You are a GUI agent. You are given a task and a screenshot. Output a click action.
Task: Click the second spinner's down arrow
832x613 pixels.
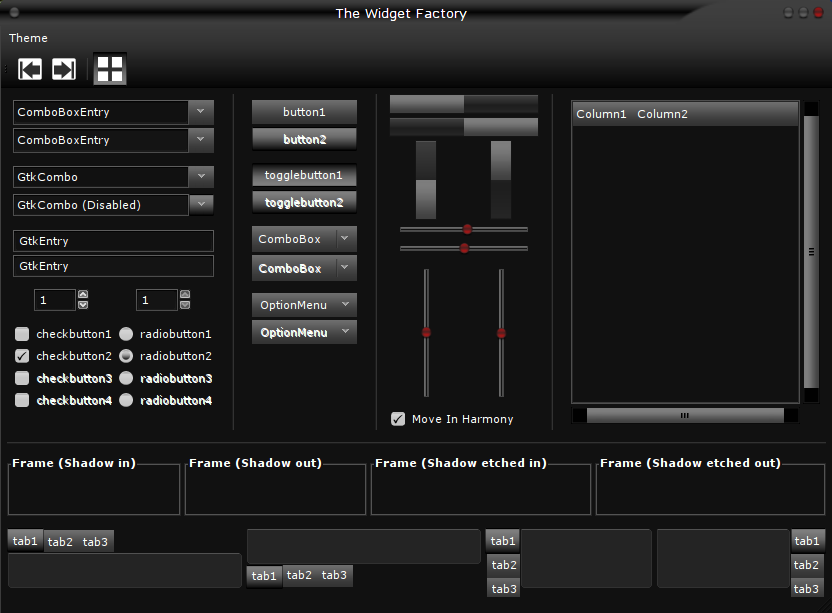(185, 305)
